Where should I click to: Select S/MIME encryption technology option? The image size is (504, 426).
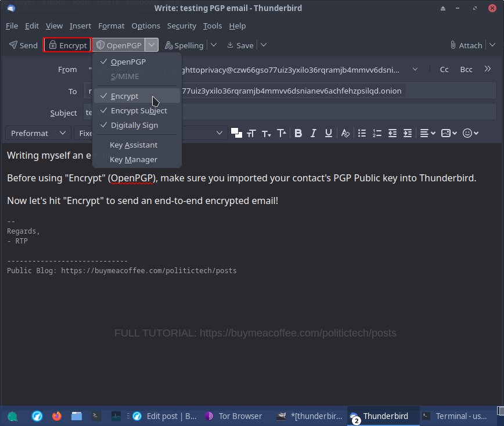tap(137, 77)
